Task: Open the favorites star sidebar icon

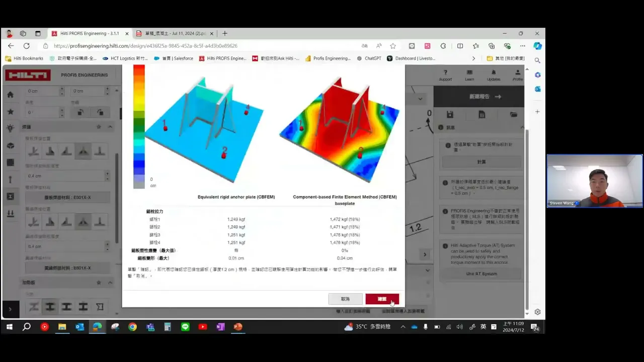Action: click(x=11, y=112)
